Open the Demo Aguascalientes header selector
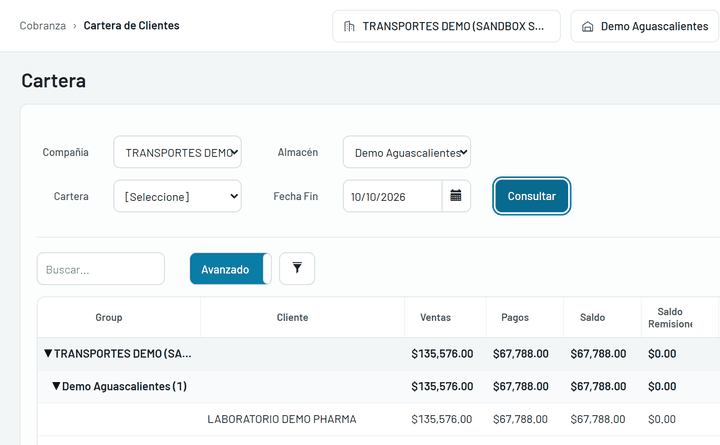This screenshot has height=445, width=720. point(645,26)
